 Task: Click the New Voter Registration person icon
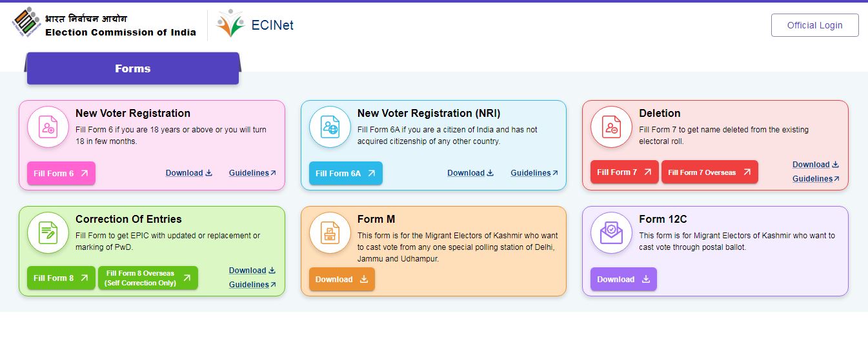coord(48,127)
